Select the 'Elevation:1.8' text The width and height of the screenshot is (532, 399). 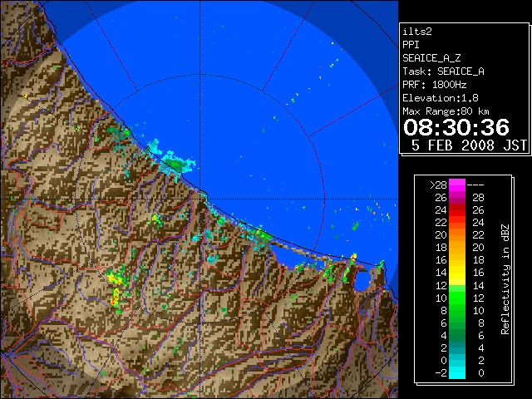[x=441, y=98]
